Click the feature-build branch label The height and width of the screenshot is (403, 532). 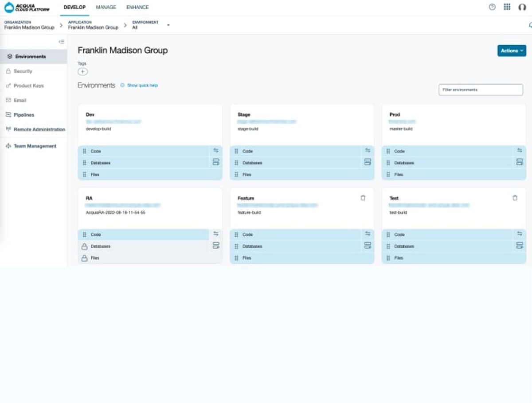click(249, 212)
